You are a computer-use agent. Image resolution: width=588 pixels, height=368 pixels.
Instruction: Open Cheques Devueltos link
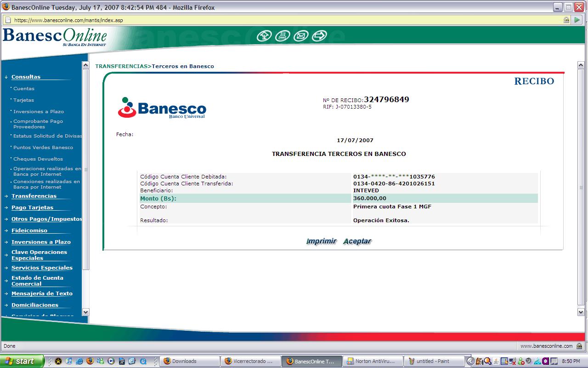pyautogui.click(x=38, y=159)
